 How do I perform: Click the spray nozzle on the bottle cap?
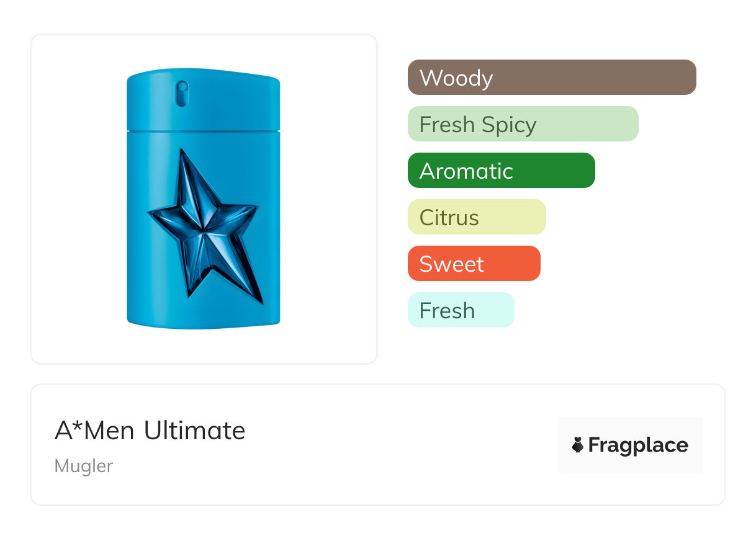click(x=182, y=93)
